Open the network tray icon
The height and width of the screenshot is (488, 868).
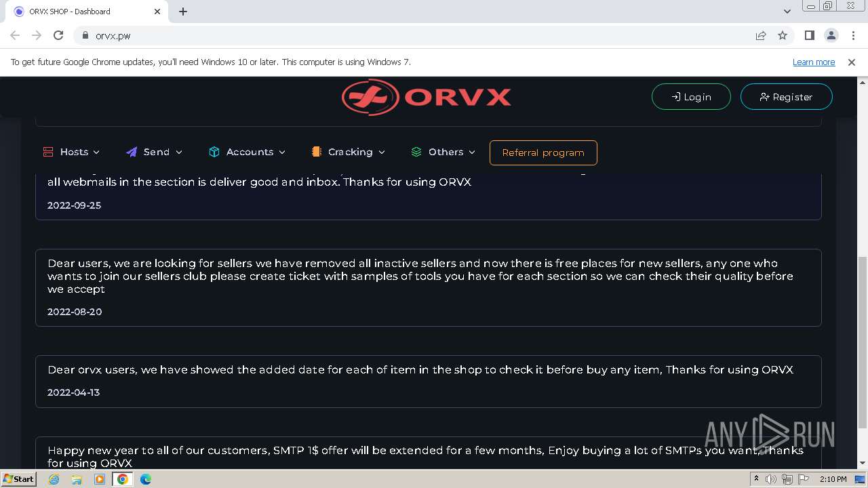[x=787, y=479]
